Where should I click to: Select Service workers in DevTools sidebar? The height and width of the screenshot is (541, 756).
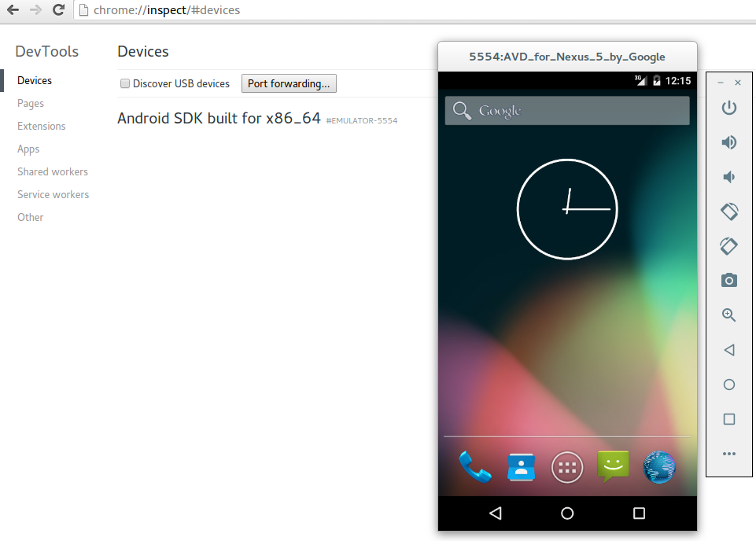[x=53, y=195]
